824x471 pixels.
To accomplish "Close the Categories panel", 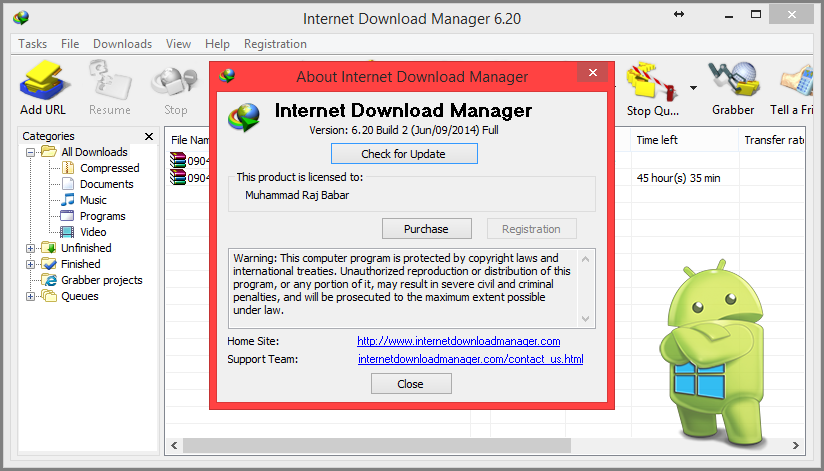I will 149,137.
